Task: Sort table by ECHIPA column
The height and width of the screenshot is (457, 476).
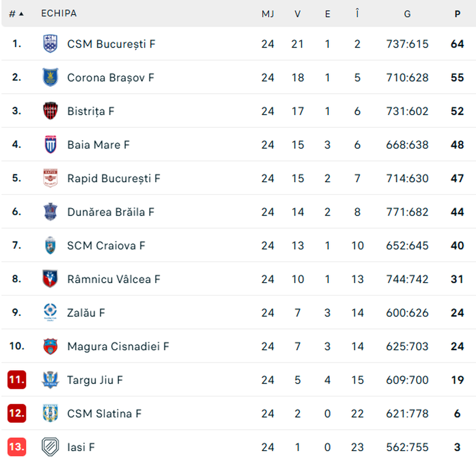Action: 59,14
